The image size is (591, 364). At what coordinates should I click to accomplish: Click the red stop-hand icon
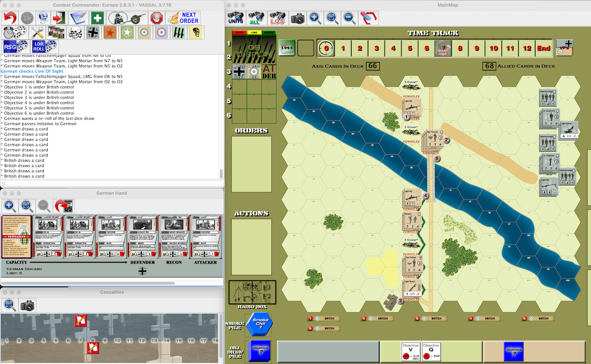[157, 18]
